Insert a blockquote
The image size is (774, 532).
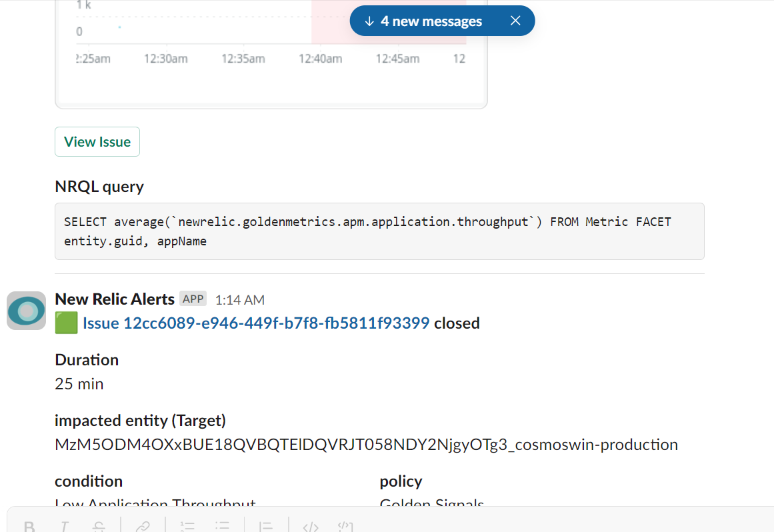point(266,527)
